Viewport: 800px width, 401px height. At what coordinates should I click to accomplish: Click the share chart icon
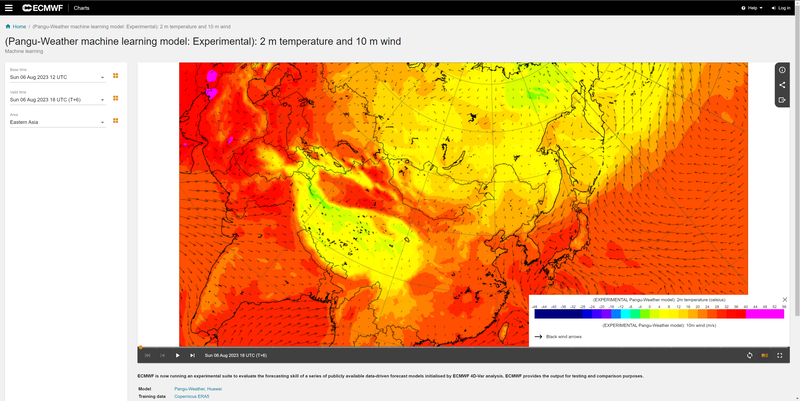tap(782, 85)
